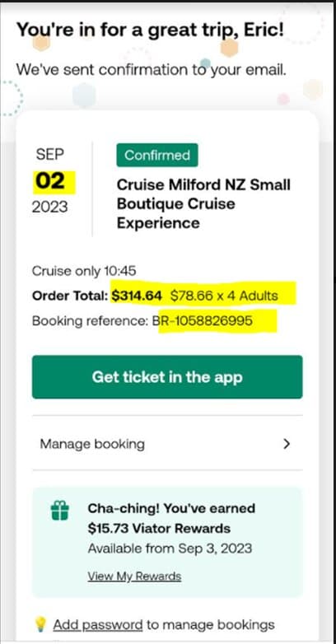Select the green Confirmed status badge
Screen dimensions: 336x644
157,156
